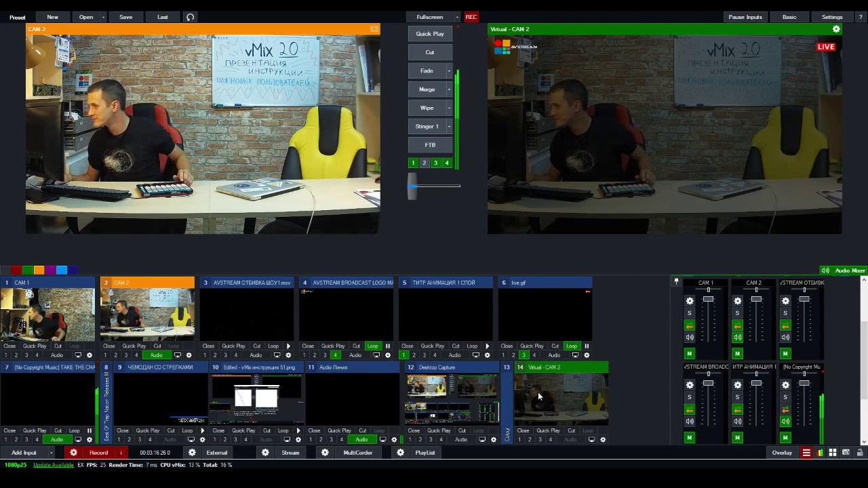Click the record info button
The width and height of the screenshot is (868, 488).
pos(121,453)
